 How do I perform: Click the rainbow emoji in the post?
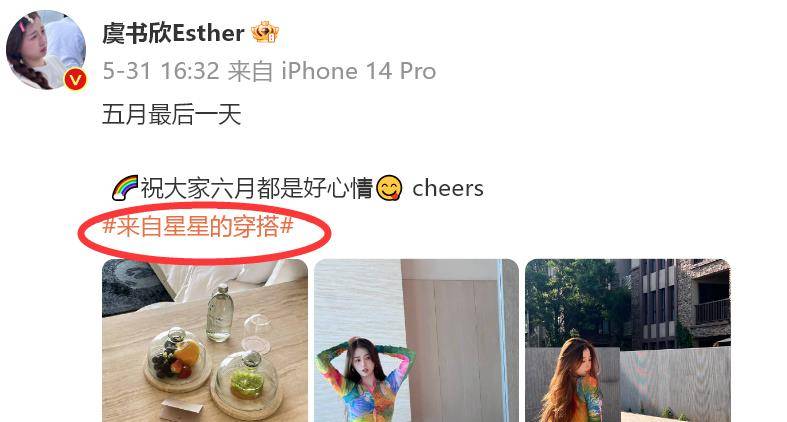pyautogui.click(x=125, y=188)
